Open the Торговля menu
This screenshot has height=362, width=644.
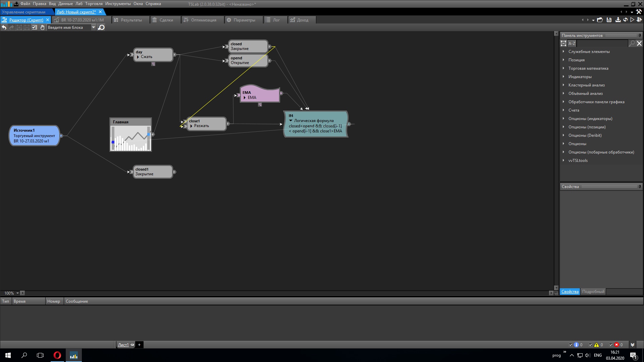click(x=94, y=4)
